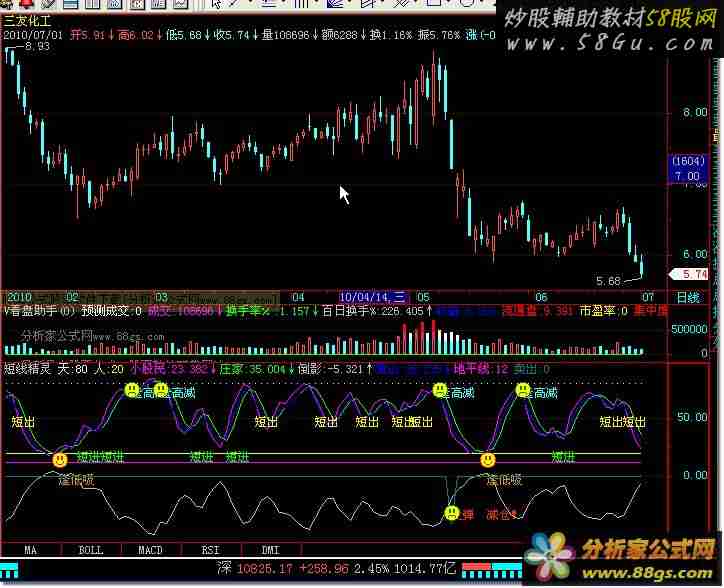This screenshot has width=724, height=588.
Task: Click the 8.93 high price marker
Action: pos(37,46)
